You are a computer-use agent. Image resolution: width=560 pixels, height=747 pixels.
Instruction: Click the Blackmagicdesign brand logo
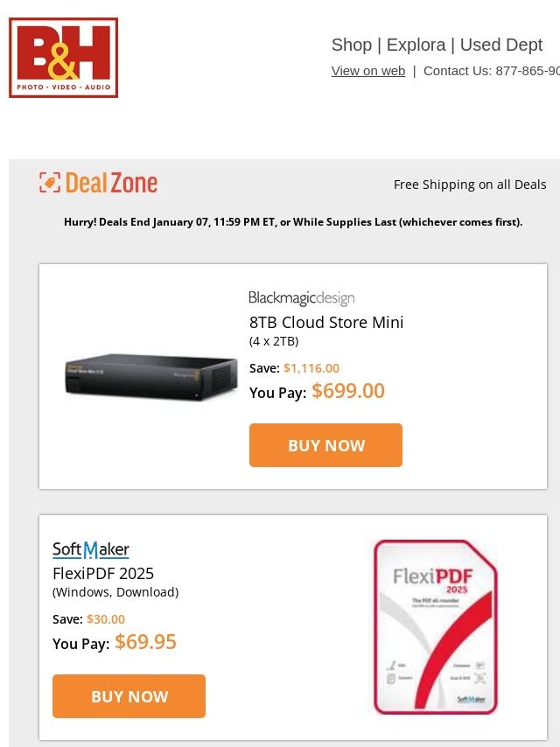tap(301, 299)
